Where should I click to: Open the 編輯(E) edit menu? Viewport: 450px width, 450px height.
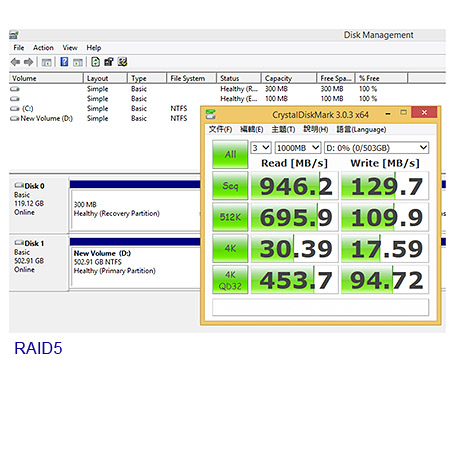252,129
